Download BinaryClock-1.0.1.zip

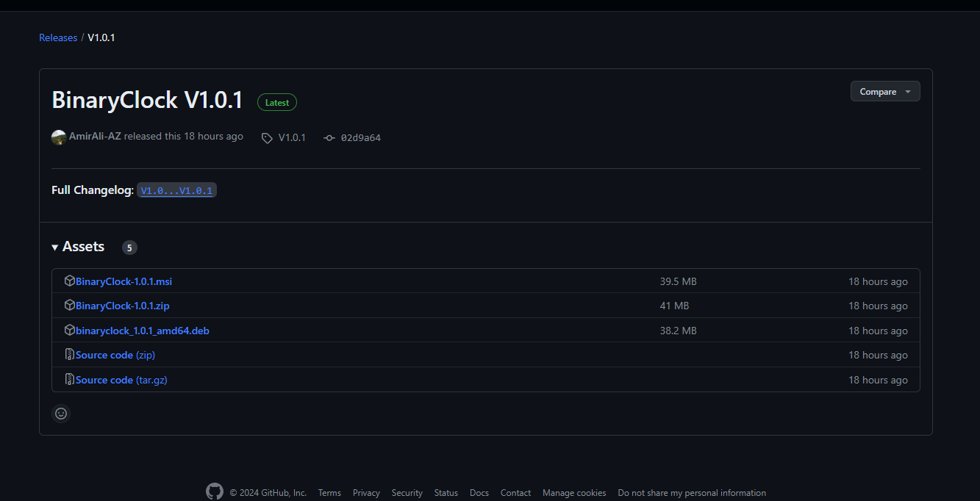point(122,306)
